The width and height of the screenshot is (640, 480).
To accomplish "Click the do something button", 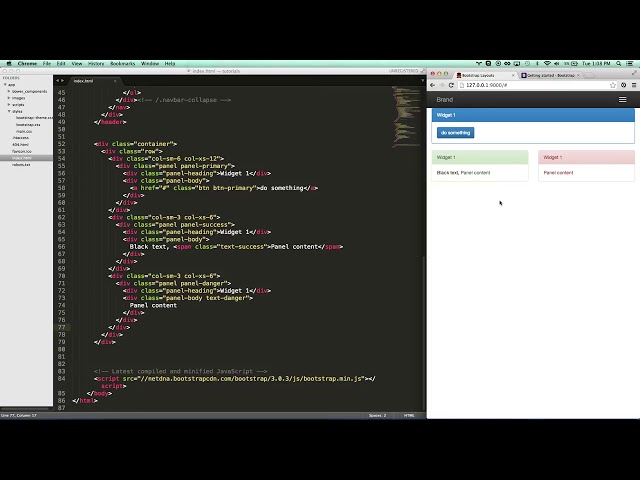I will pos(456,133).
